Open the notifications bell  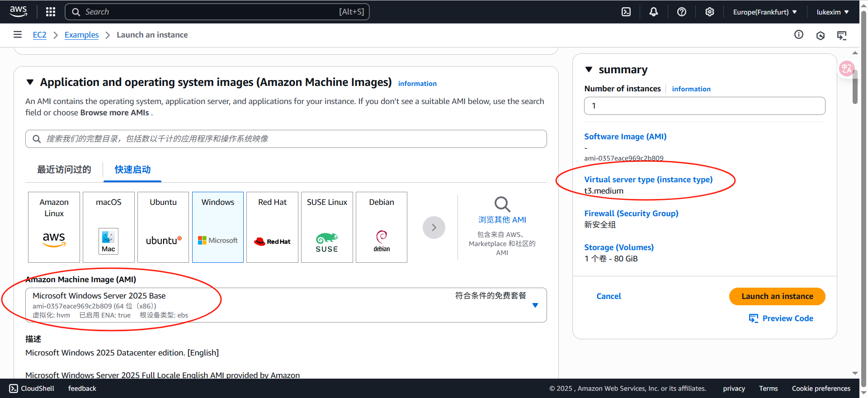pyautogui.click(x=654, y=12)
